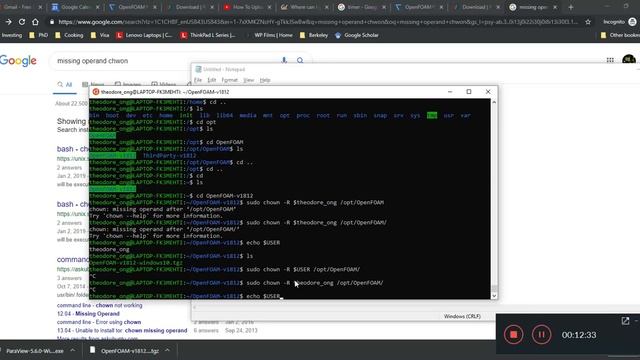Screen dimensions: 640x360
Task: Open Chrome's home page icon
Action: pos(36,22)
